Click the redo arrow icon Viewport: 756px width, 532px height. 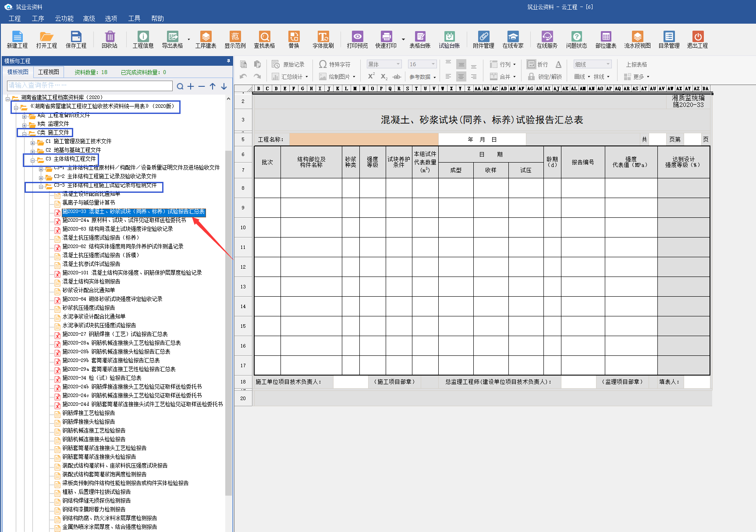[x=257, y=76]
